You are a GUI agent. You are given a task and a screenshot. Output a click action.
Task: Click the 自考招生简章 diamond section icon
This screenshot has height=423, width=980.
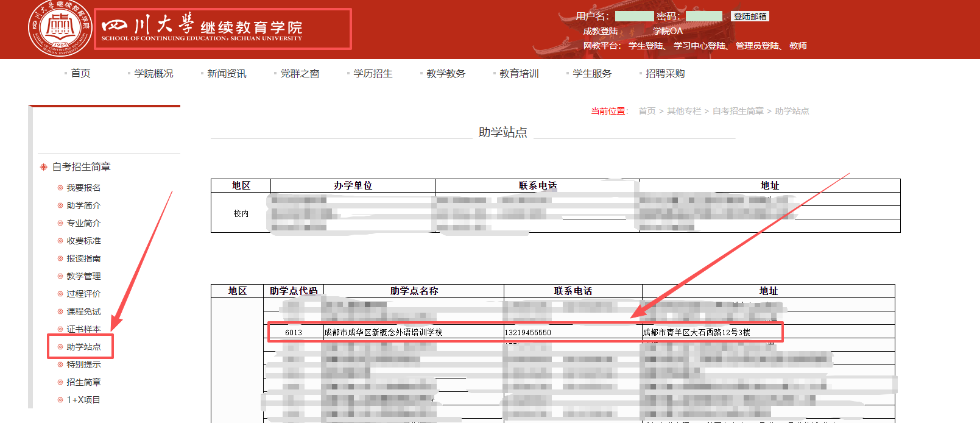43,167
